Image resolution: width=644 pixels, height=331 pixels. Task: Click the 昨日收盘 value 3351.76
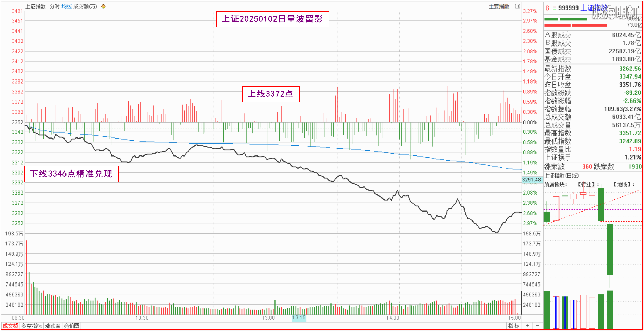tap(630, 85)
